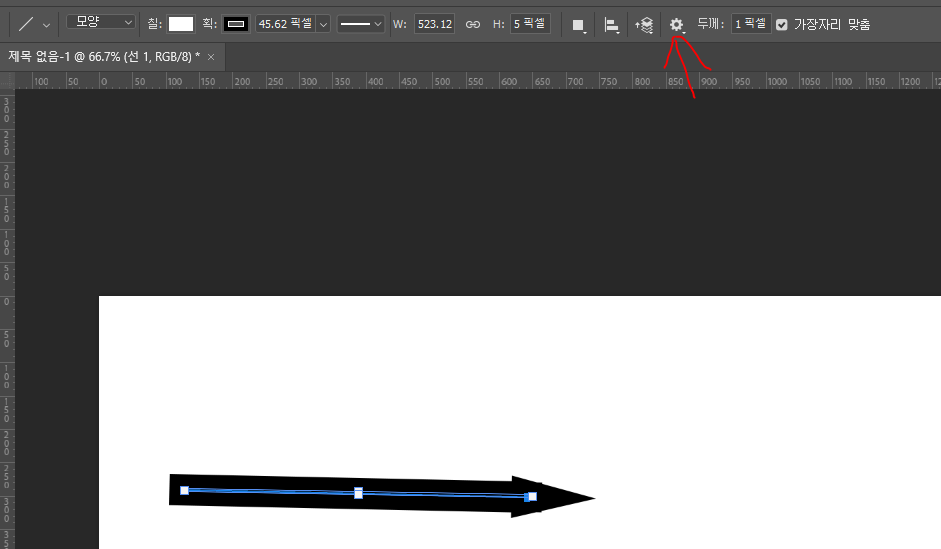Open the gear arrowhead options
The width and height of the screenshot is (941, 549).
(677, 25)
